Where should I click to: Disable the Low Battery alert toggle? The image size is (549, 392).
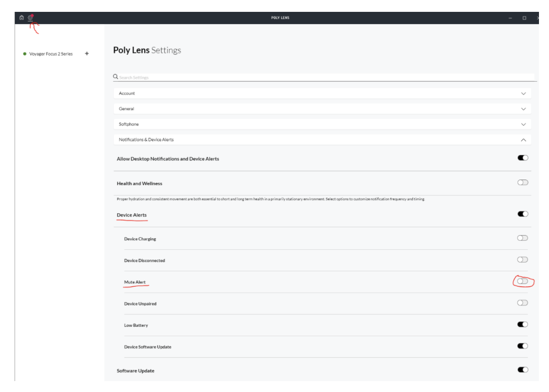point(523,325)
